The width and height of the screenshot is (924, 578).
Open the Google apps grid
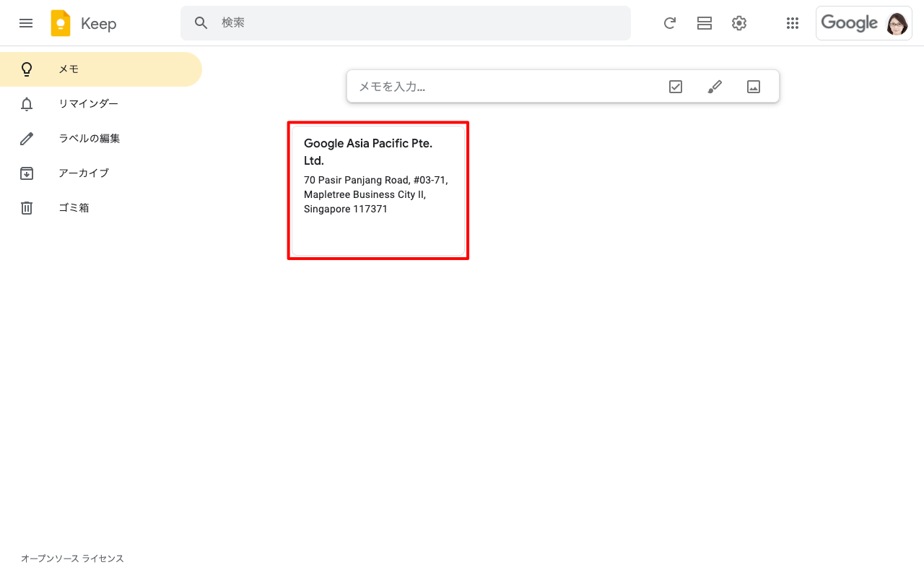pos(793,23)
